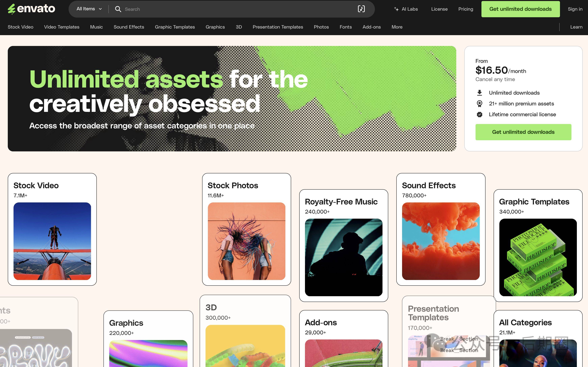Open the License link
The height and width of the screenshot is (367, 588).
(439, 9)
